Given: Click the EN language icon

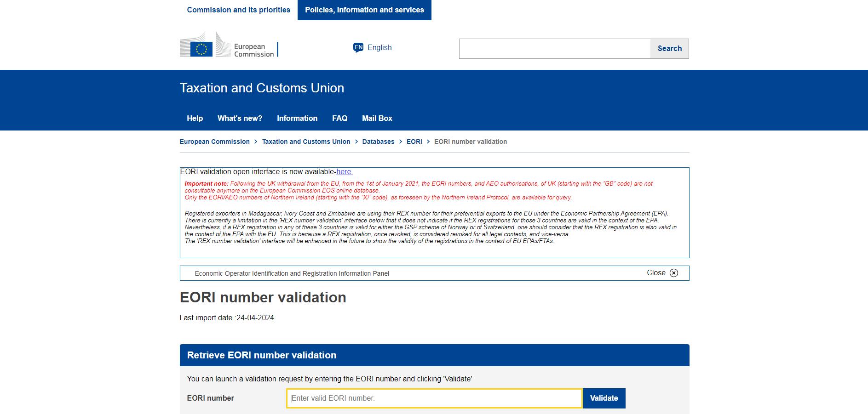Looking at the screenshot, I should tap(358, 47).
